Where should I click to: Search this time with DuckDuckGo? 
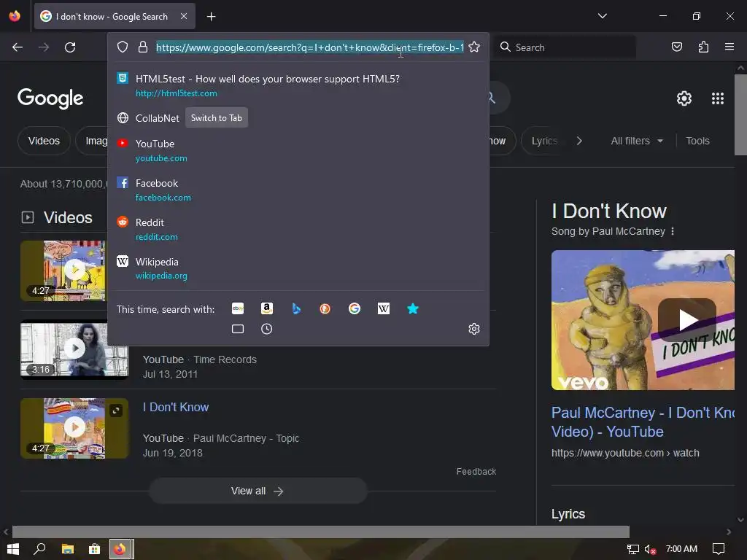325,308
